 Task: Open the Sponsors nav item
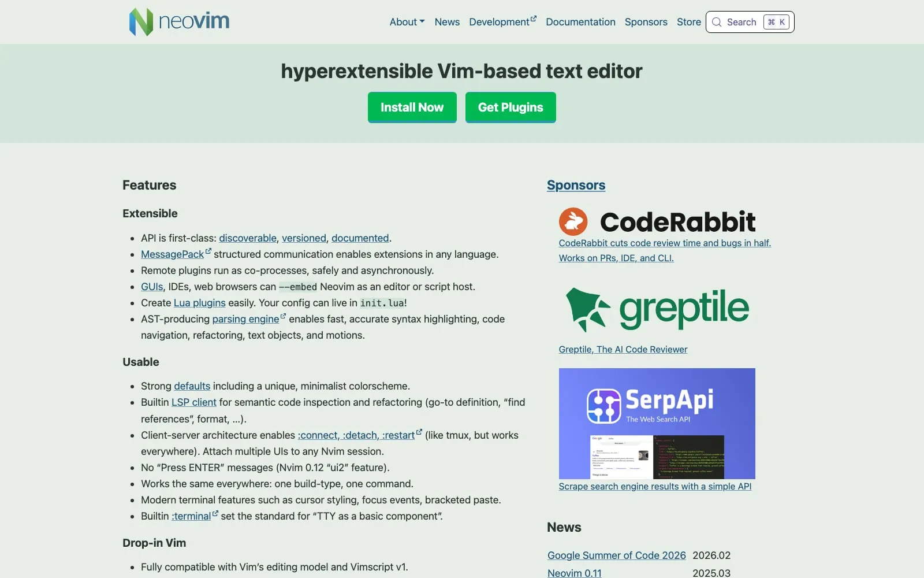646,22
